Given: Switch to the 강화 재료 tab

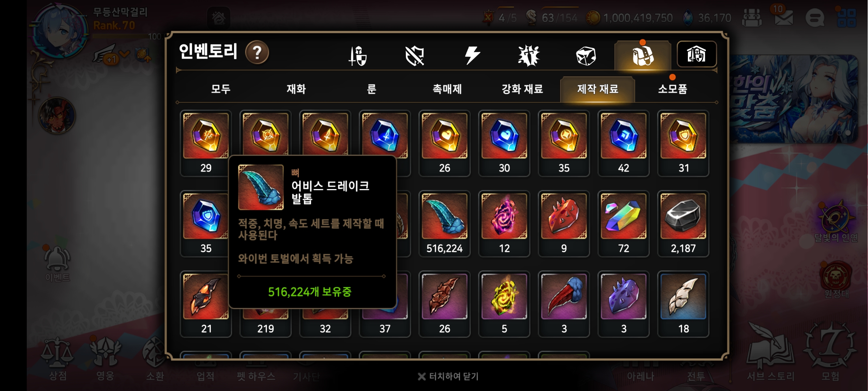Looking at the screenshot, I should (x=522, y=89).
